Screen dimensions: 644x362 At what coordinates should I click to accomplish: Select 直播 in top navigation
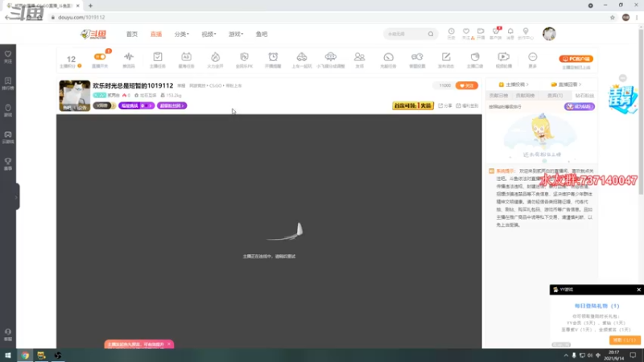(x=156, y=34)
